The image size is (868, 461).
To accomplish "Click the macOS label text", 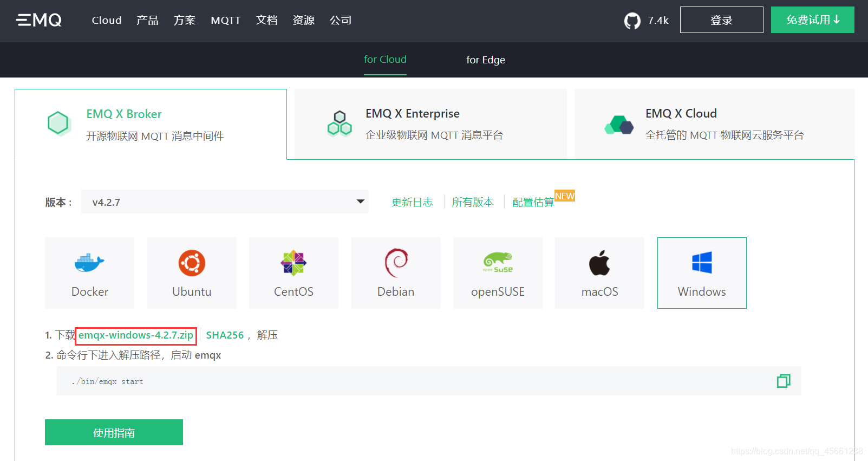I will (599, 291).
